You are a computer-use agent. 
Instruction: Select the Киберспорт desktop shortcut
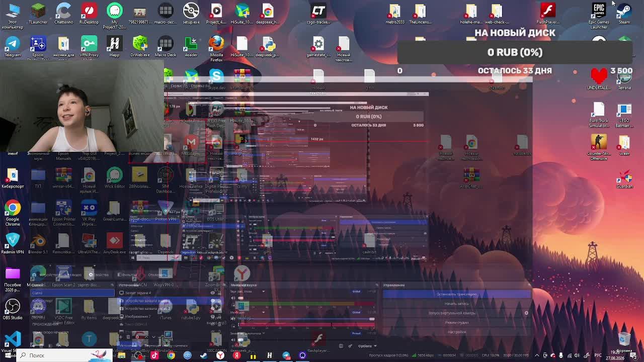[13, 178]
